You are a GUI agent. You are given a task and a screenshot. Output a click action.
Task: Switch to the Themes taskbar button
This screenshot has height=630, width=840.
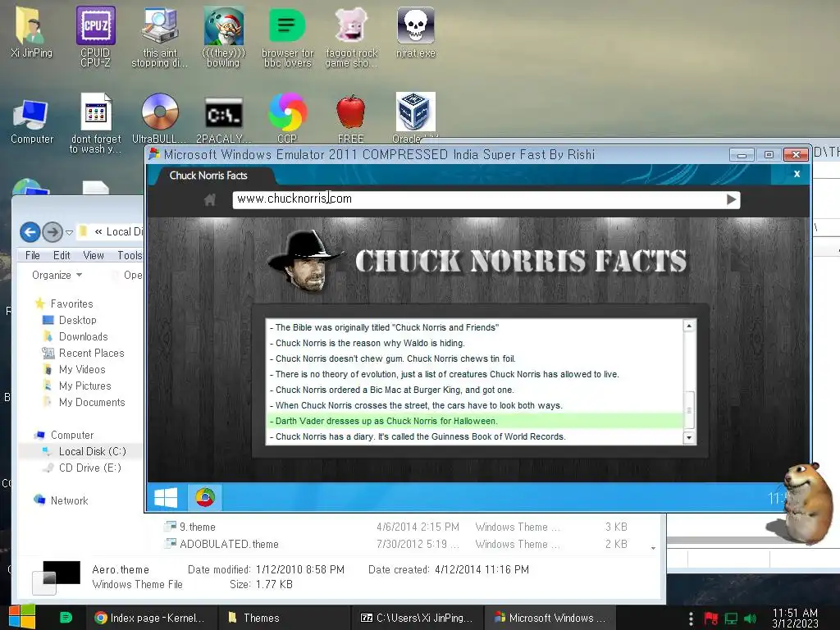pos(284,618)
